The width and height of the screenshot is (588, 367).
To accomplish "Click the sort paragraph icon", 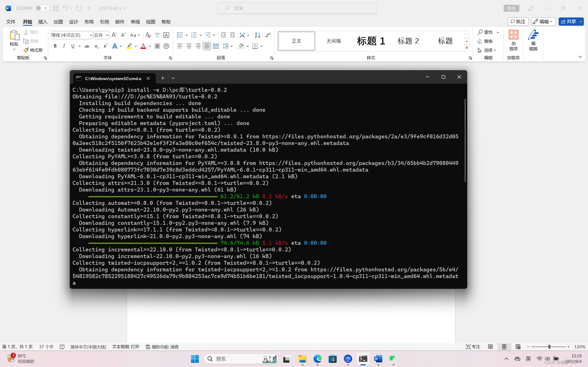I will [257, 35].
